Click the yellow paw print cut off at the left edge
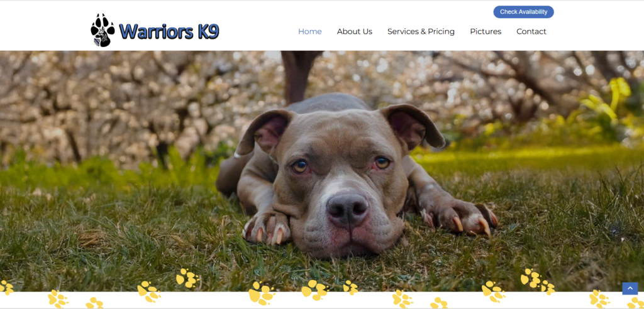Viewport: 644px width, 309px height. coord(6,287)
